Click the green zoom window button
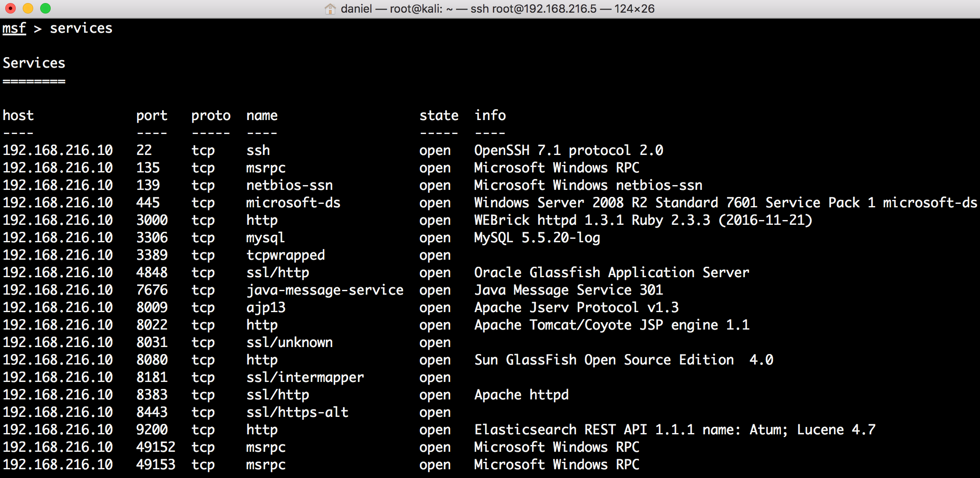Screen dimensions: 980x478 (45, 8)
